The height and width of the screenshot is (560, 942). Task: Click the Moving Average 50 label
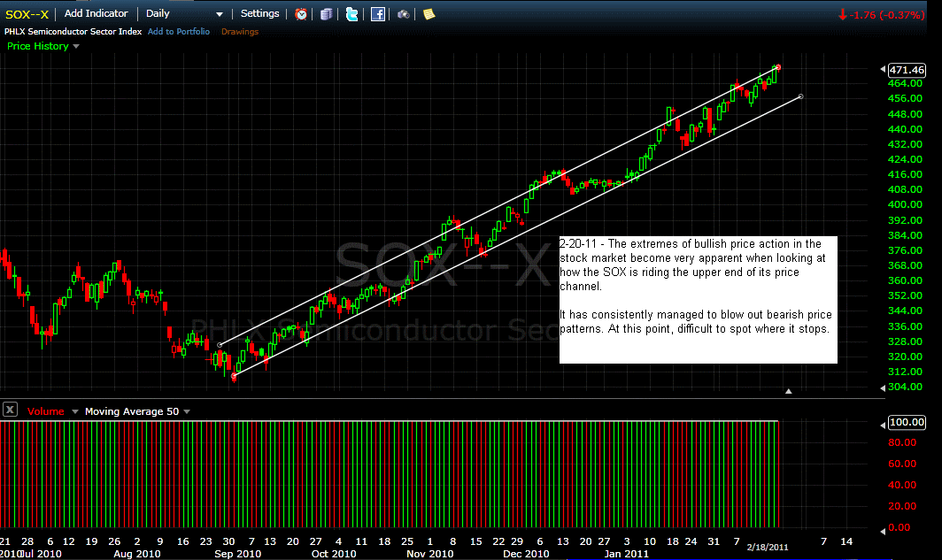coord(132,411)
